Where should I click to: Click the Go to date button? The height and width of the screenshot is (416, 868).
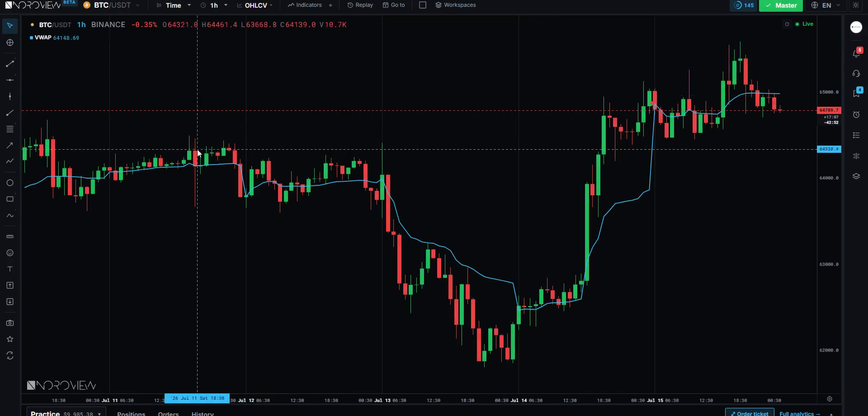[x=394, y=5]
